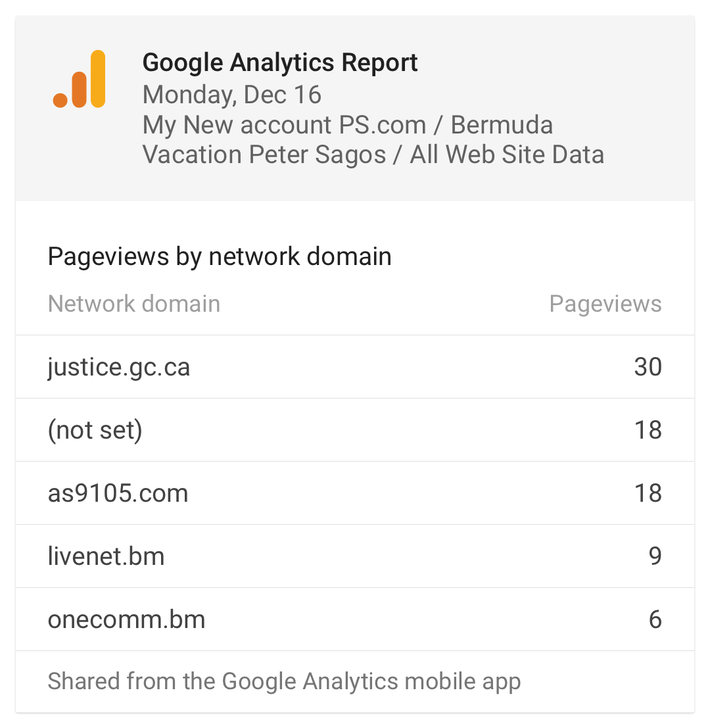The image size is (710, 728).
Task: Click the Network domain column header
Action: 134,304
